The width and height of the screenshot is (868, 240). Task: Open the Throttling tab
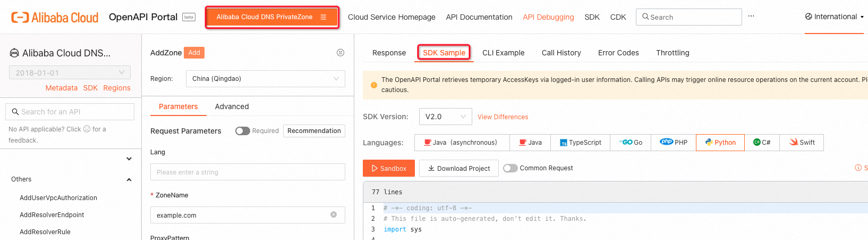click(x=673, y=53)
